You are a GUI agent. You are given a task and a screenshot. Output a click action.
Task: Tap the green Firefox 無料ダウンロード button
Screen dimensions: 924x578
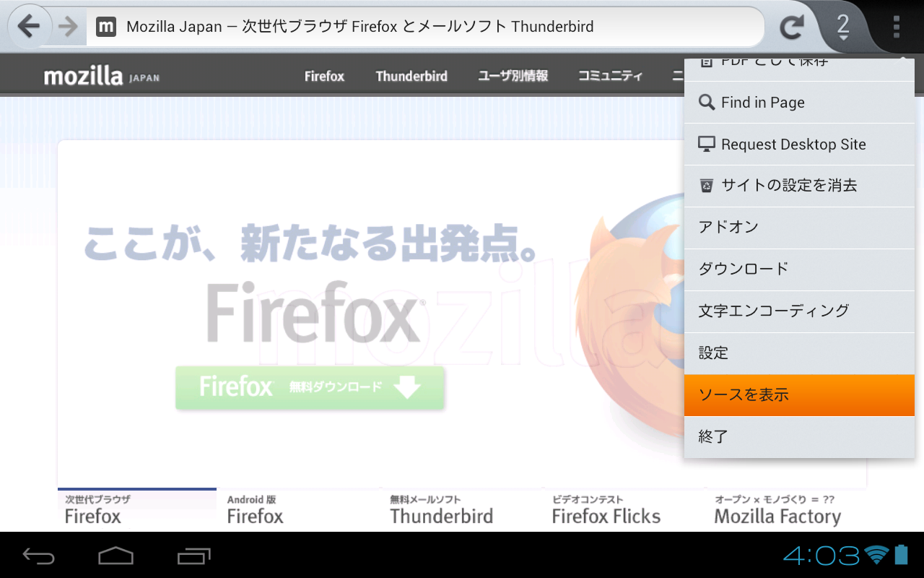(x=310, y=388)
